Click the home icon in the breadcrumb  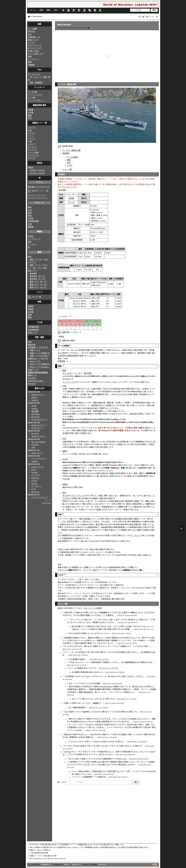(29, 16)
